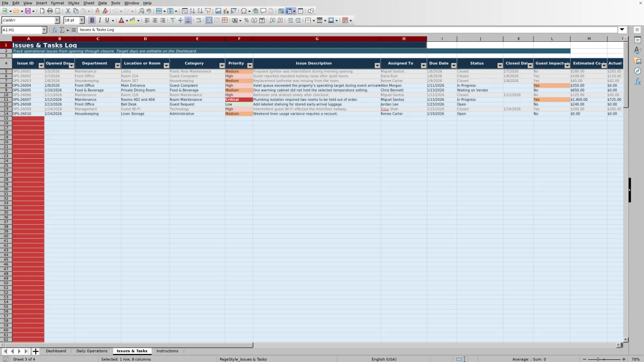Click the AutoFilter funnel icon
The width and height of the screenshot is (644, 362).
coord(208,11)
